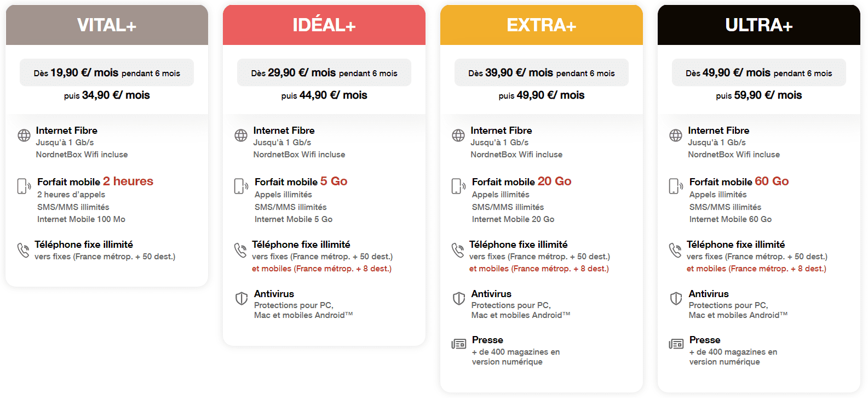Viewport: 868px width, 398px height.
Task: Click the Presse newspaper icon in the EXTRA+ card
Action: click(459, 344)
